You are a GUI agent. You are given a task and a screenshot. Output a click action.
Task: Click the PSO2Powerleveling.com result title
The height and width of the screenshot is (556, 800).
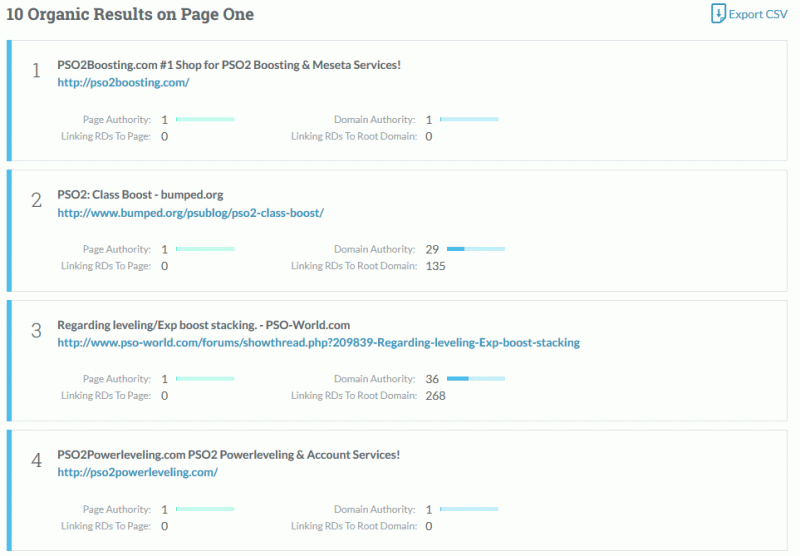(228, 454)
